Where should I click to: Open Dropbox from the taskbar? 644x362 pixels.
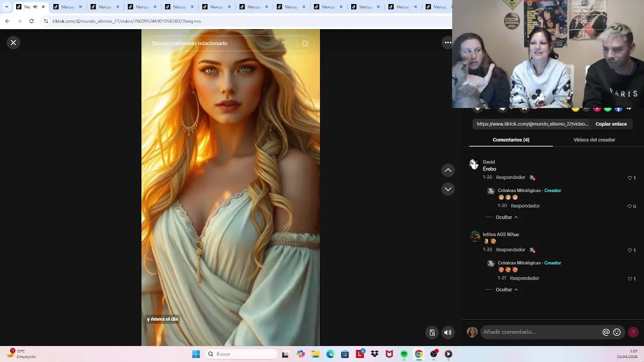[x=374, y=354]
